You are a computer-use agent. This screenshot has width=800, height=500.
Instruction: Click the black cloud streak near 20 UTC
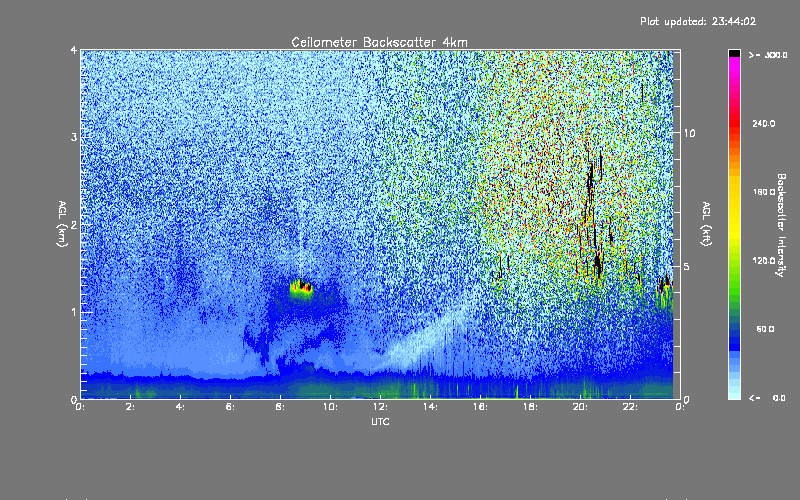coord(592,214)
